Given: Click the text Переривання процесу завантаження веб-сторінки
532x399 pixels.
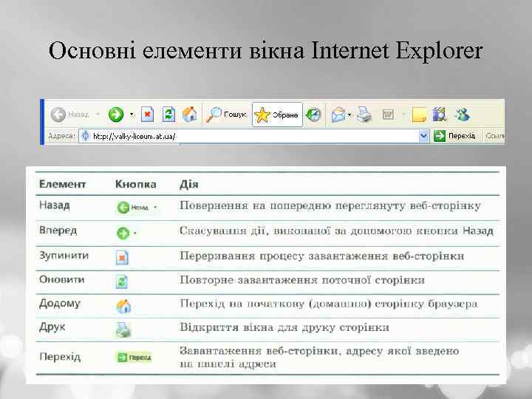Looking at the screenshot, I should click(321, 256).
